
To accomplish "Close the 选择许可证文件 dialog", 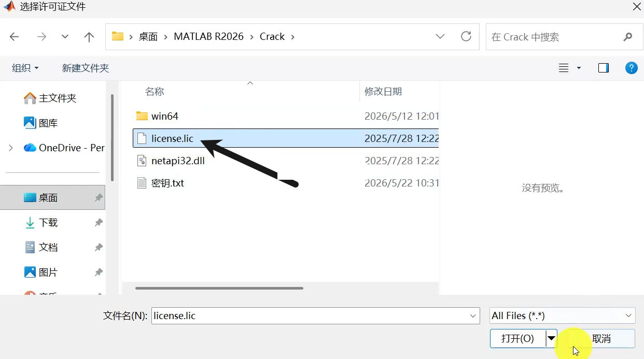I will (637, 6).
